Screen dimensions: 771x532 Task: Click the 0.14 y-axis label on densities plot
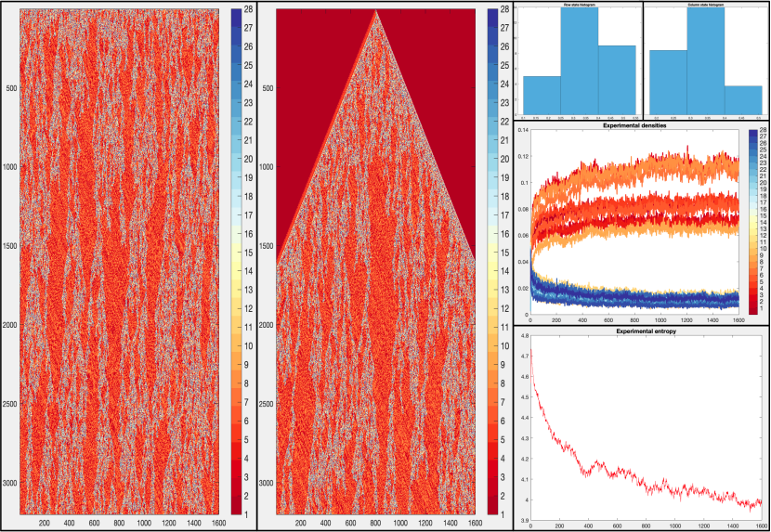tap(522, 130)
